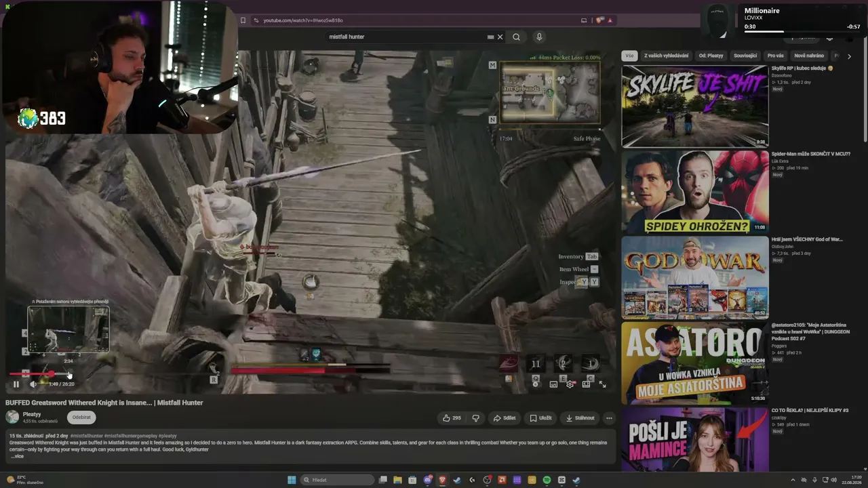Pause the YouTube video
868x488 pixels.
click(x=16, y=384)
